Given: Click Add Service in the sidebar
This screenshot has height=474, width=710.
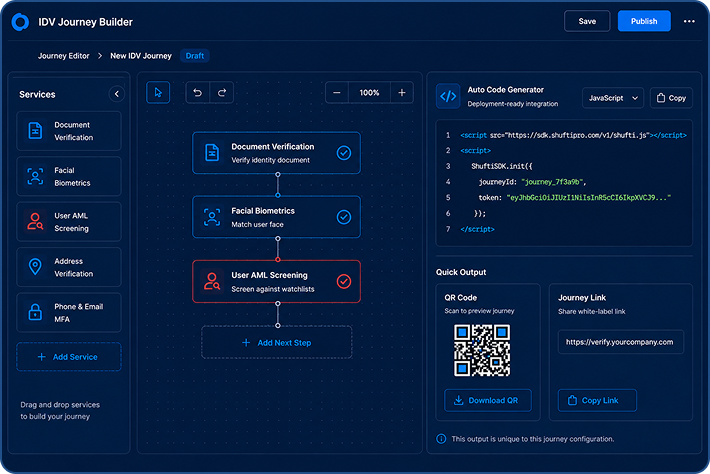Looking at the screenshot, I should pos(69,357).
